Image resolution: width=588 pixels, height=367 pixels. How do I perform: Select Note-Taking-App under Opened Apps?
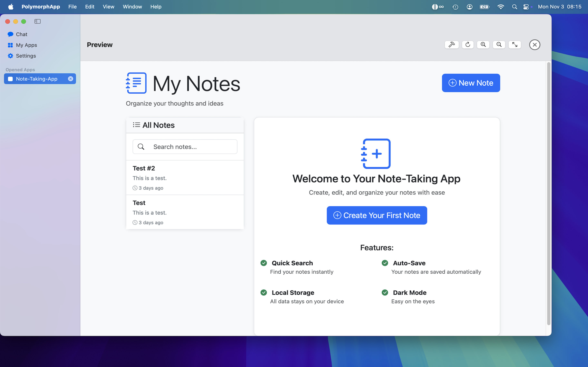pyautogui.click(x=37, y=79)
